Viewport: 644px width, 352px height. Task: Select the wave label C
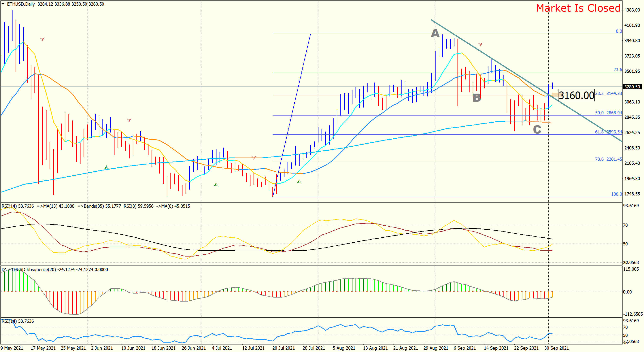(x=537, y=129)
